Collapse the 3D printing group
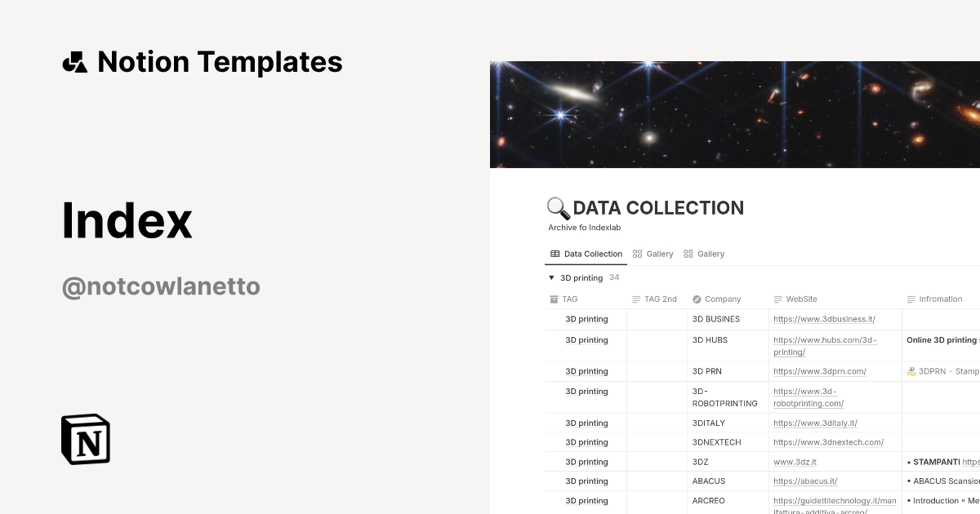Screen dimensions: 980x514 (x=551, y=277)
